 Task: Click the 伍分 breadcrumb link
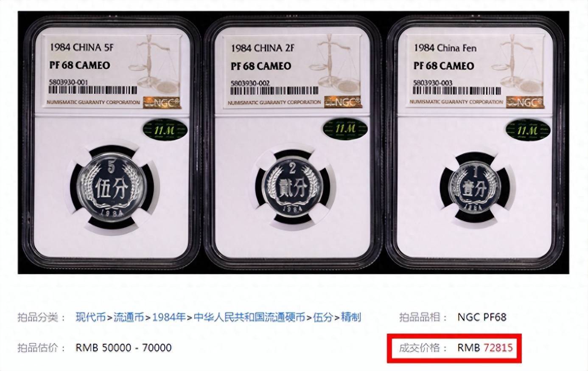click(323, 317)
